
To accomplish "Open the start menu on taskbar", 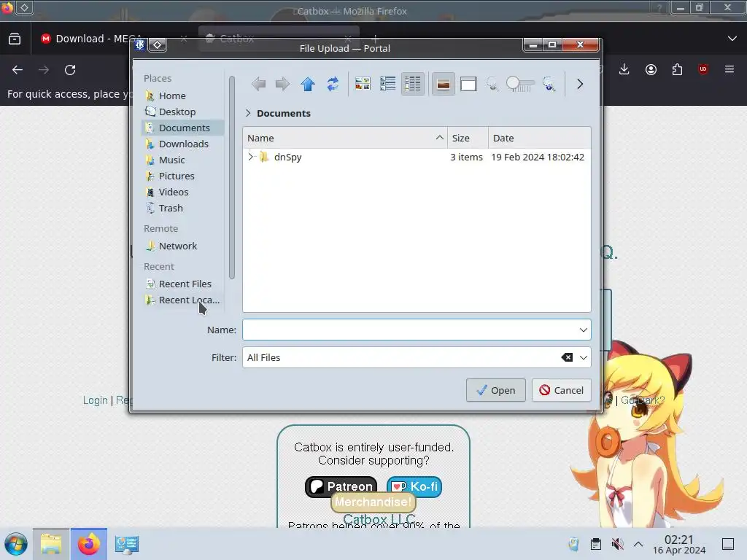I will [x=16, y=544].
